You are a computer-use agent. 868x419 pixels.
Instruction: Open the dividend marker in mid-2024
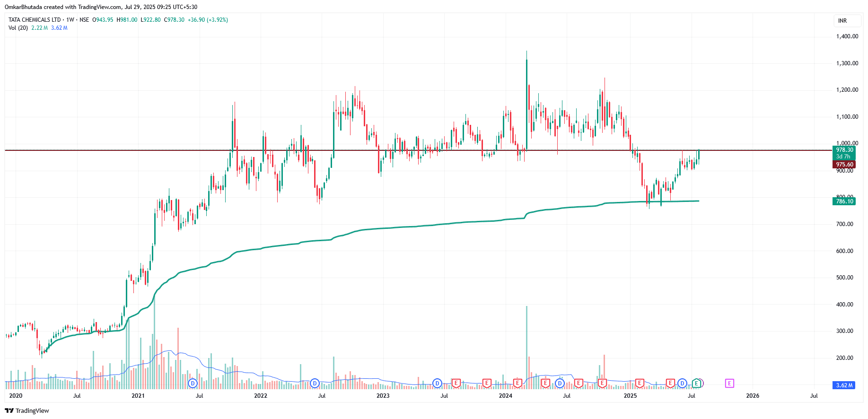click(560, 383)
